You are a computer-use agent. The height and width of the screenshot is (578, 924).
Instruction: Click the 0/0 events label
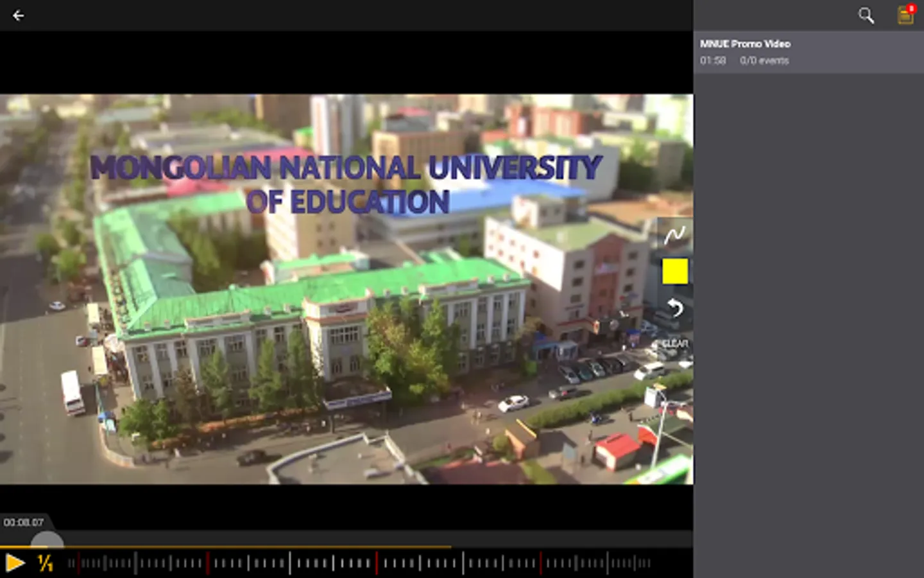click(764, 60)
